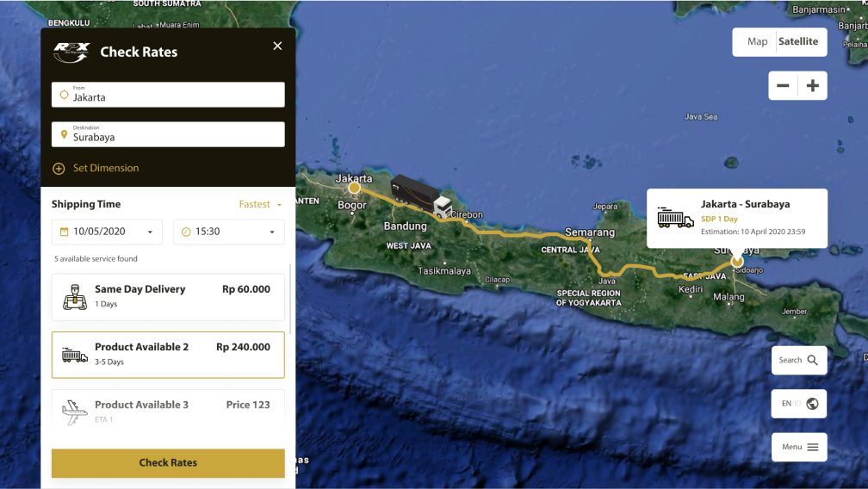Zoom out the map with minus button
This screenshot has width=868, height=489.
783,86
